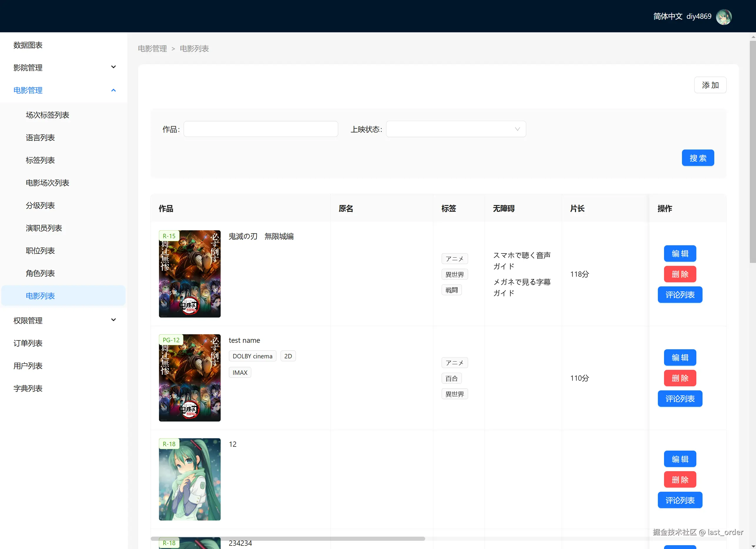Viewport: 756px width, 549px height.
Task: Click the 电影管理 breadcrumb link
Action: 152,49
